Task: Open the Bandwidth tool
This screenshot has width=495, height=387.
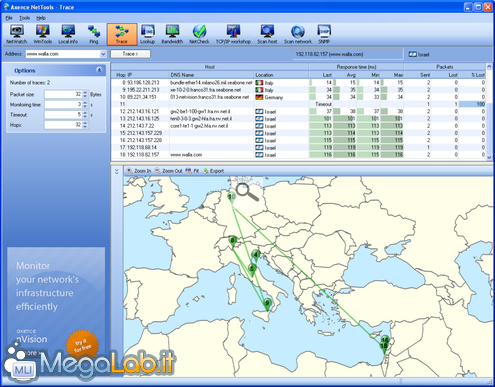Action: 172,34
